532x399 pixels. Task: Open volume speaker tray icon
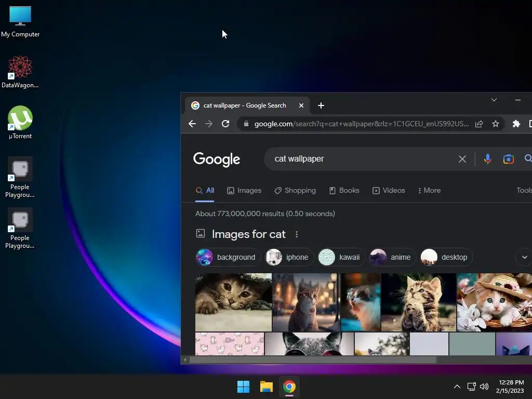(484, 387)
